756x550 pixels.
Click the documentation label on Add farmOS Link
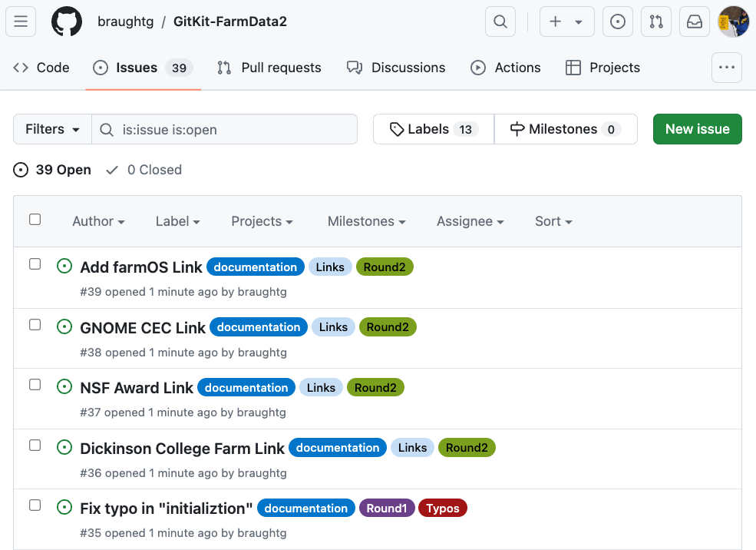click(x=256, y=267)
